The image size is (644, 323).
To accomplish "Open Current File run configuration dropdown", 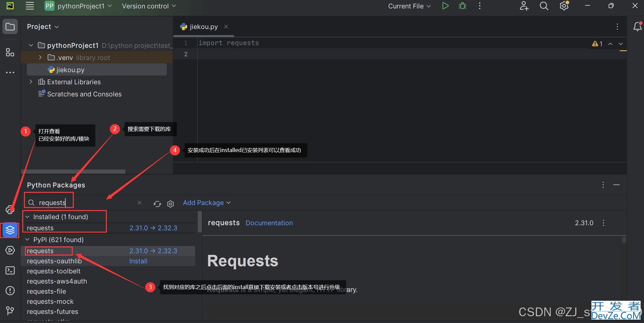I will coord(409,6).
